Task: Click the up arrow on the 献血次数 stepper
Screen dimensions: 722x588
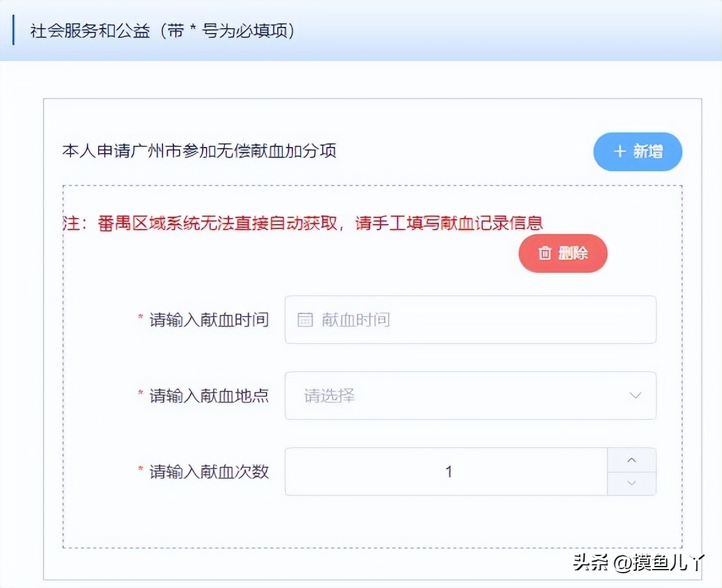Action: (x=631, y=460)
